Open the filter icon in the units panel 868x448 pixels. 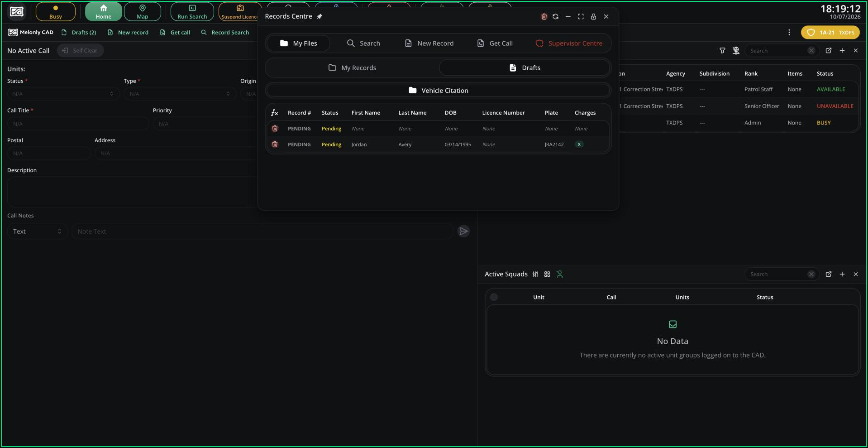[722, 51]
